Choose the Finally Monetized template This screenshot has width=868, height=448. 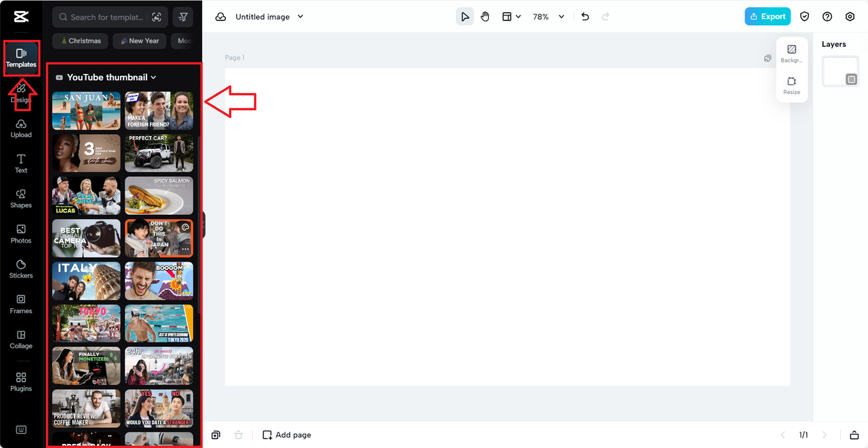[x=86, y=366]
